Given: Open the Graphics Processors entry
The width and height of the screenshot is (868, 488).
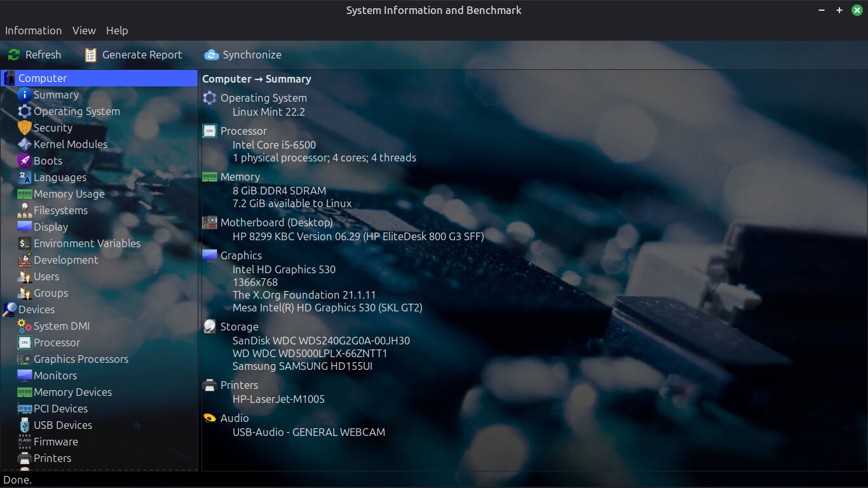Looking at the screenshot, I should point(81,359).
